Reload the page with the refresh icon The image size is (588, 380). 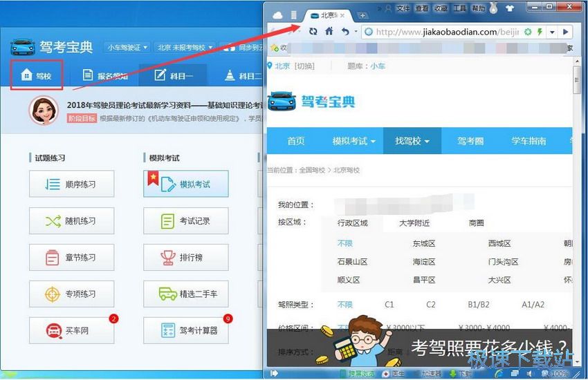pyautogui.click(x=313, y=32)
